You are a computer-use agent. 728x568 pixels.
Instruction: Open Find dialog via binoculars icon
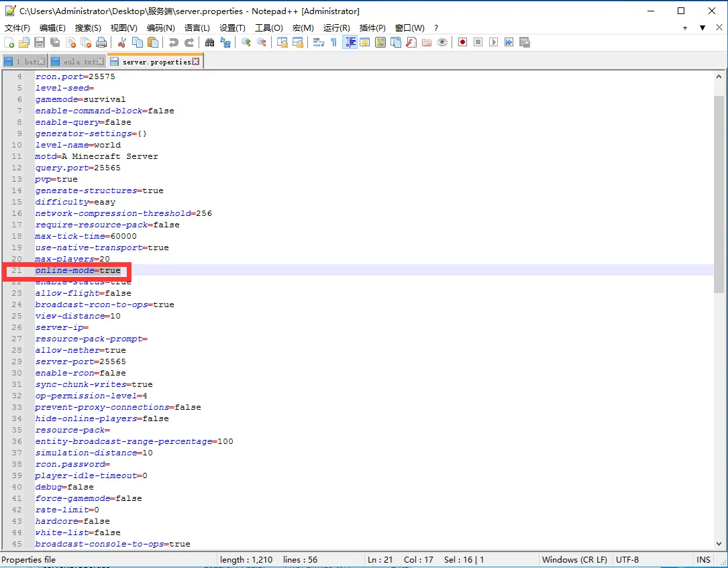209,42
